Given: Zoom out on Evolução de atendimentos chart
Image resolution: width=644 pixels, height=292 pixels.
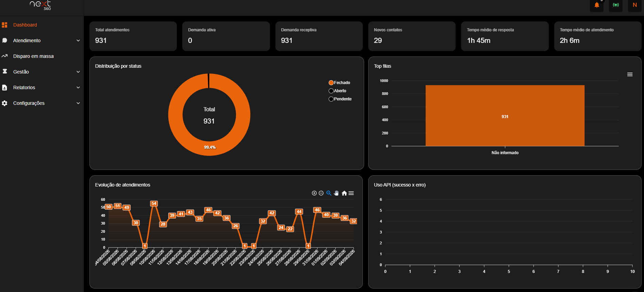Looking at the screenshot, I should (x=321, y=193).
